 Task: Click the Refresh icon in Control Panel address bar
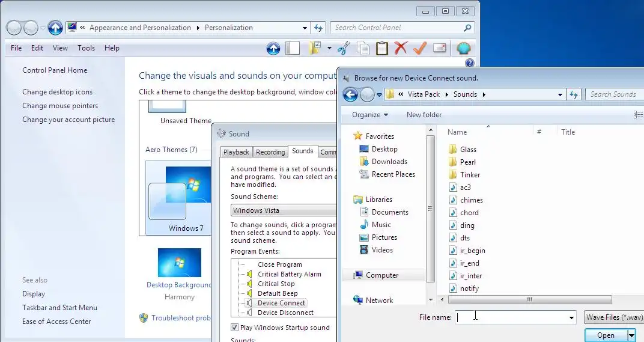pyautogui.click(x=318, y=28)
